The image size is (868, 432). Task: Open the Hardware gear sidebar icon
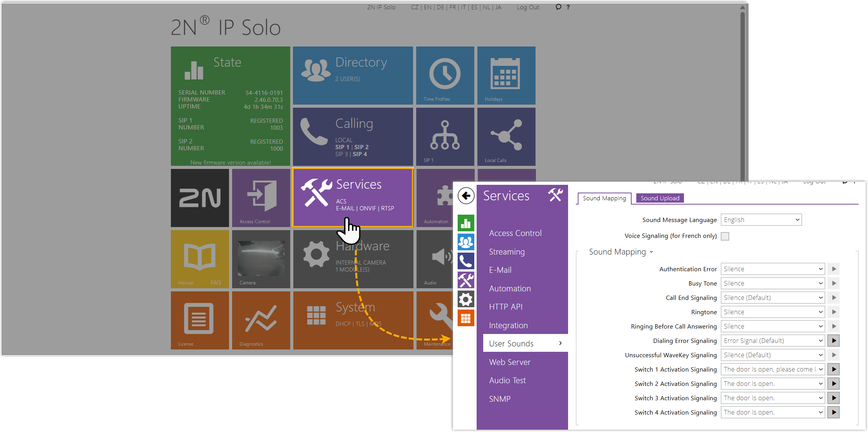tap(466, 299)
